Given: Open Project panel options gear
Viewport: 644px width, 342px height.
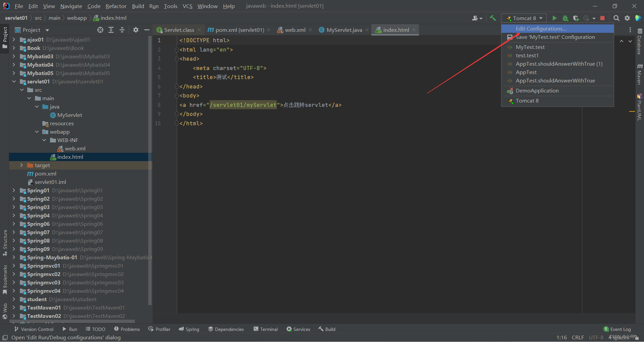Looking at the screenshot, I should coord(136,30).
